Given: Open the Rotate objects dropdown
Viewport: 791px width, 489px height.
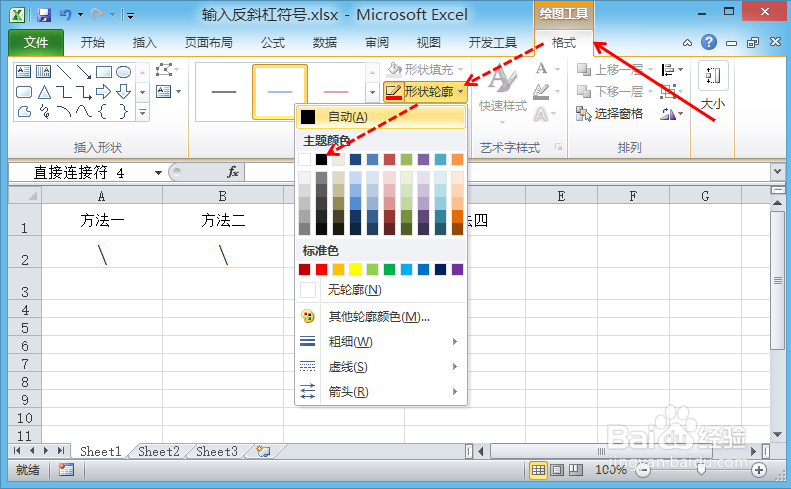Looking at the screenshot, I should 671,114.
